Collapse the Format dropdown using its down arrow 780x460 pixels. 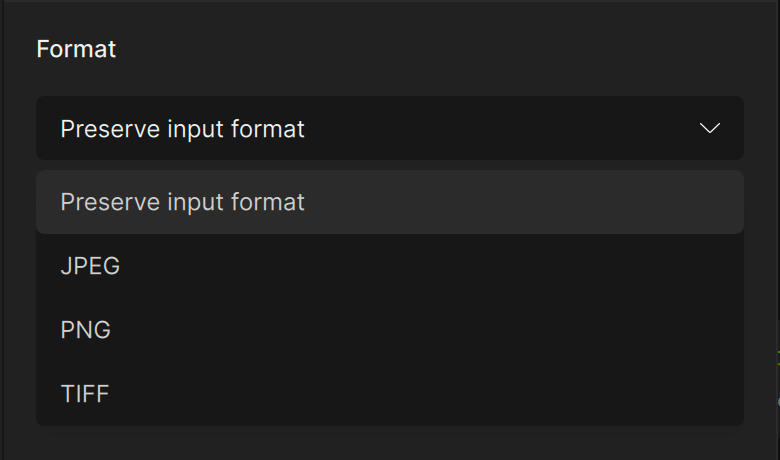point(709,128)
